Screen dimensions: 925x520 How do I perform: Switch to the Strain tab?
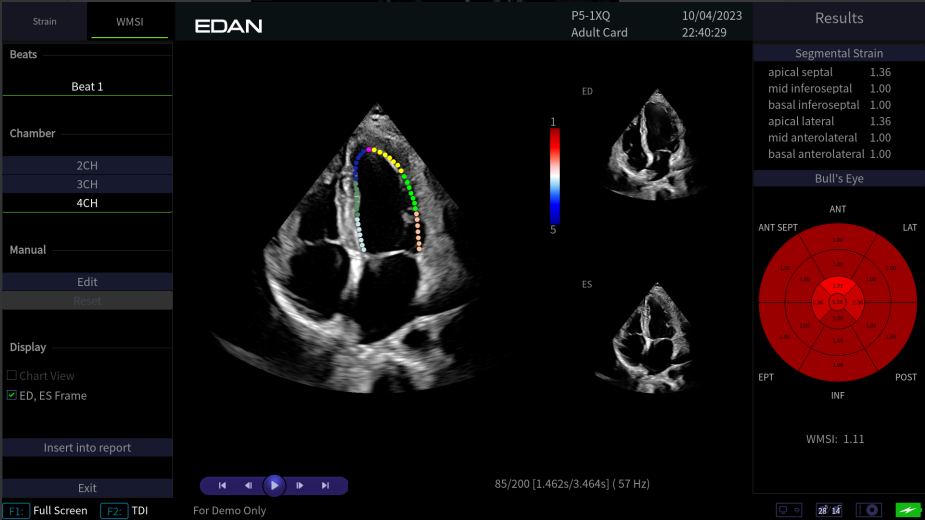coord(44,20)
